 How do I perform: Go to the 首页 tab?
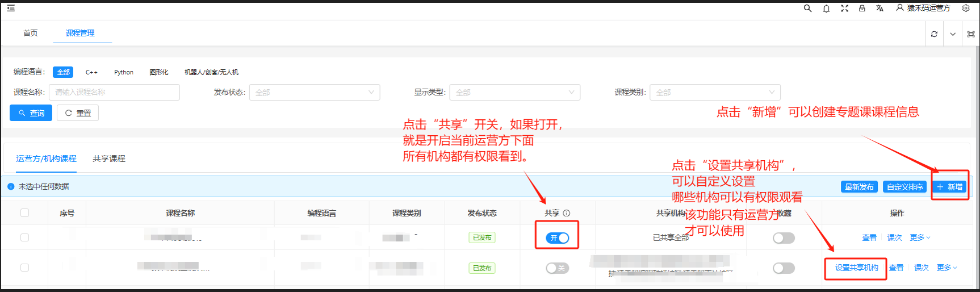point(31,33)
